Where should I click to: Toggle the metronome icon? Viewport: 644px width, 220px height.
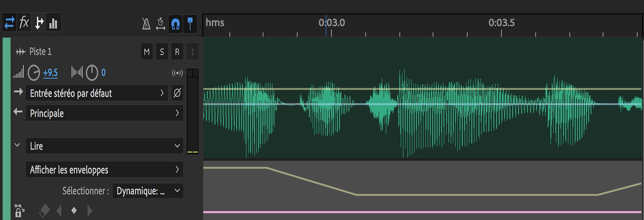pyautogui.click(x=146, y=24)
